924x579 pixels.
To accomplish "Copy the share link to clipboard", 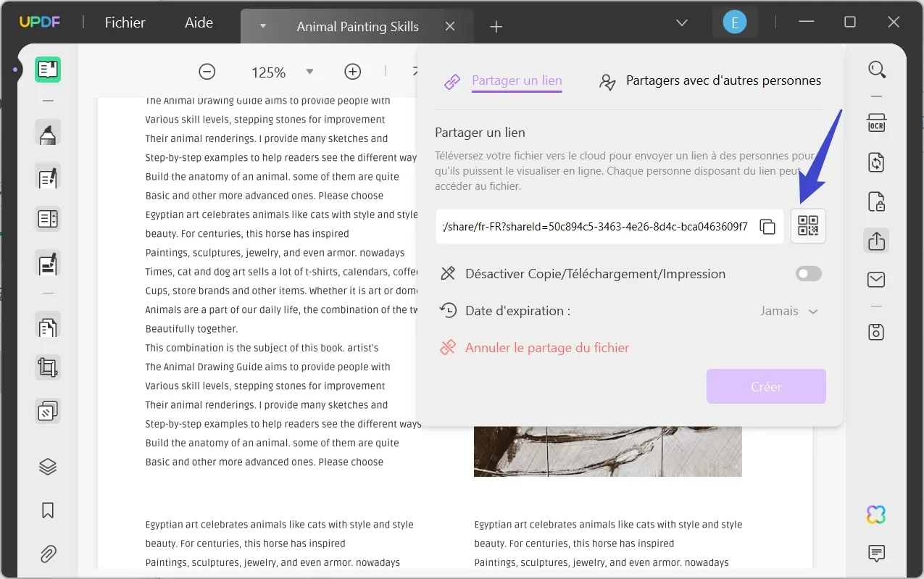I will click(767, 226).
